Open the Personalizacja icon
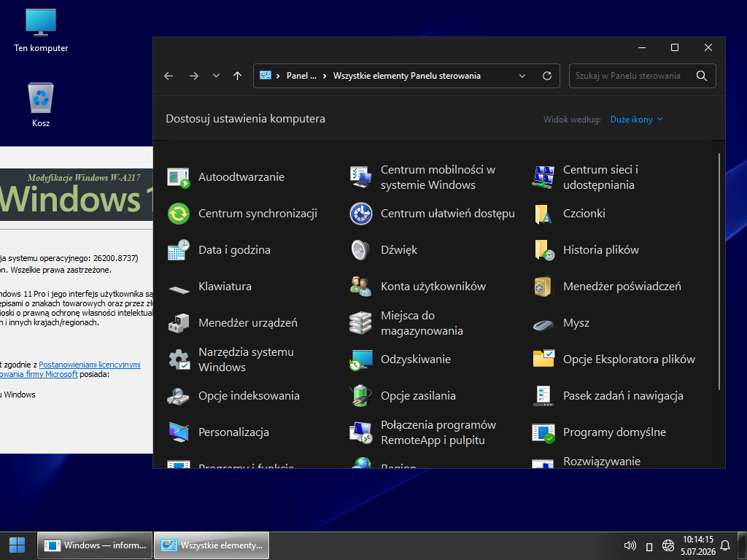 coord(179,432)
